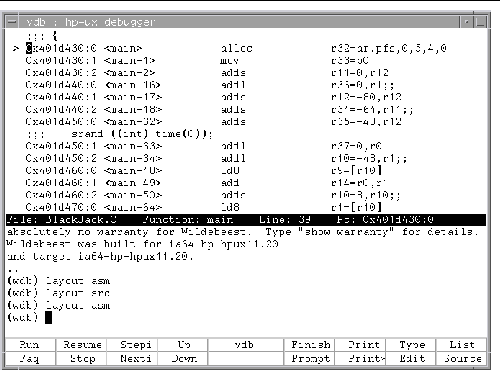This screenshot has width=500, height=382.
Task: Click the vdb center softkey
Action: pyautogui.click(x=246, y=345)
